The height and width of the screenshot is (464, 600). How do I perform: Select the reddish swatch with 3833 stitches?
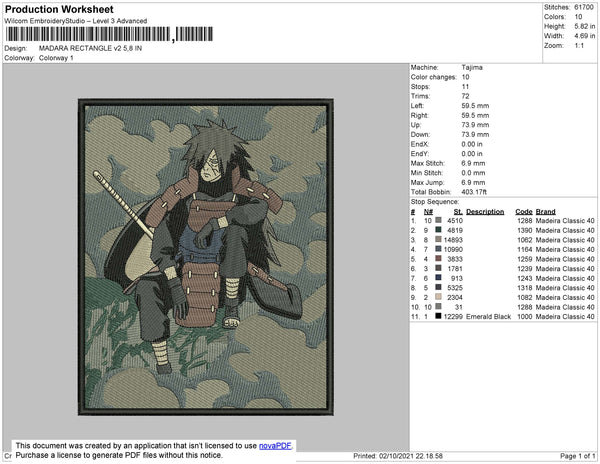click(x=438, y=259)
